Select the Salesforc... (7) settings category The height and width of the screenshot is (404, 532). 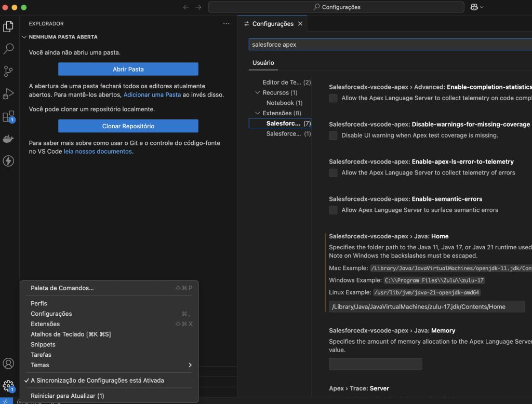pyautogui.click(x=280, y=123)
